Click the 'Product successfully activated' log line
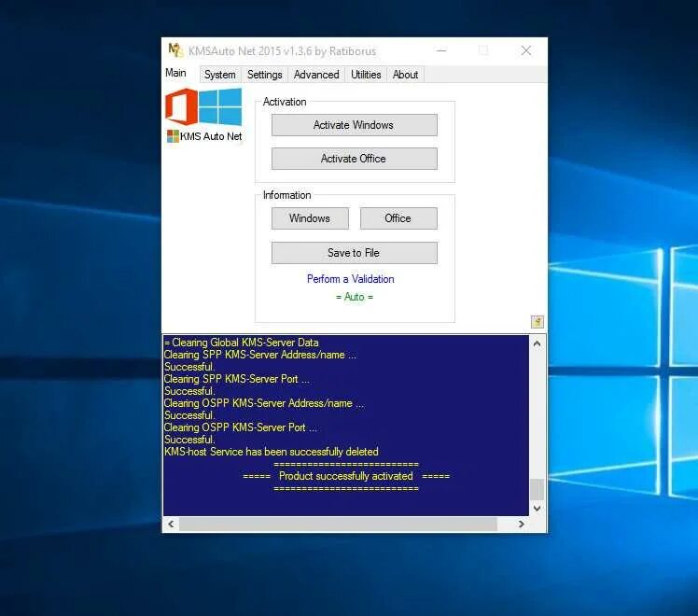This screenshot has height=616, width=698. (x=346, y=476)
